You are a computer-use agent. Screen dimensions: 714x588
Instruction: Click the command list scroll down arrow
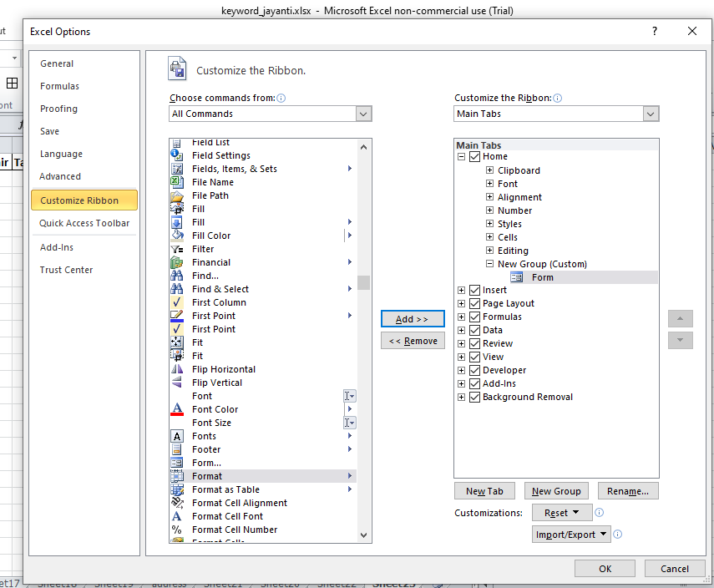[x=363, y=535]
